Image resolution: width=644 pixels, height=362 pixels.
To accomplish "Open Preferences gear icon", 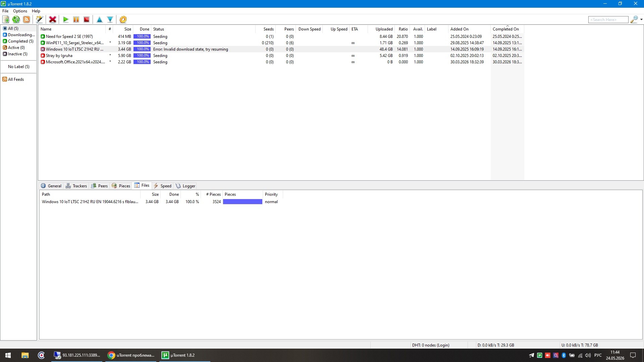I will point(123,19).
